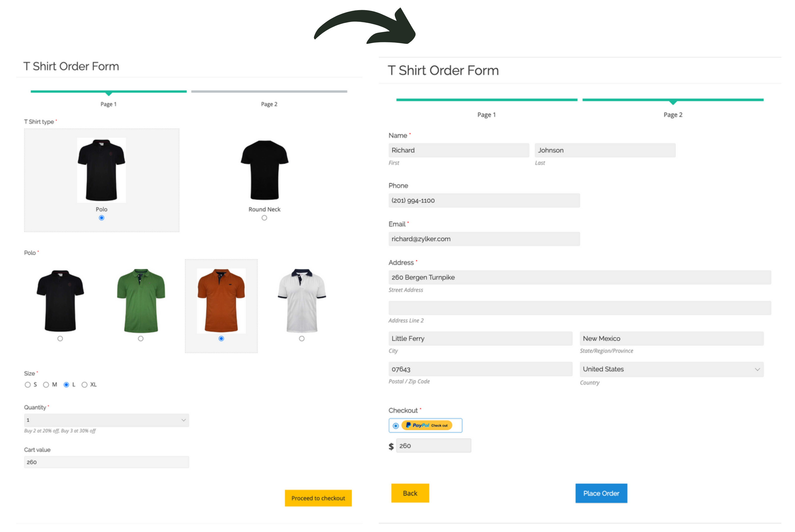Click the Email address input field

pyautogui.click(x=484, y=239)
